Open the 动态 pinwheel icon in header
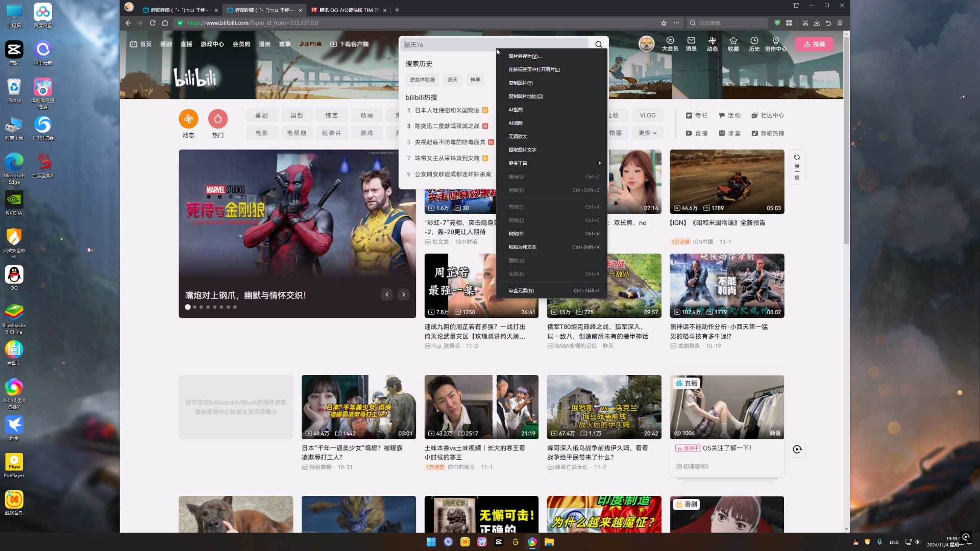The width and height of the screenshot is (980, 551). coord(712,44)
